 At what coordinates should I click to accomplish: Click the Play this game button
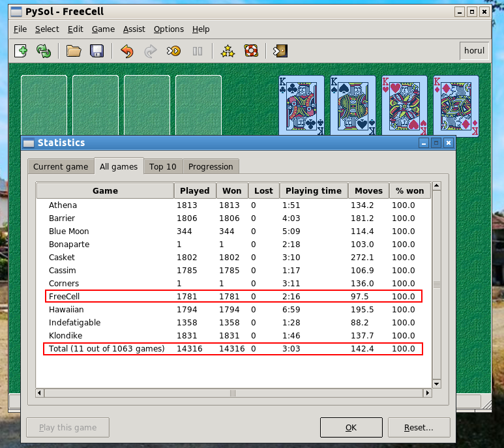coord(68,427)
